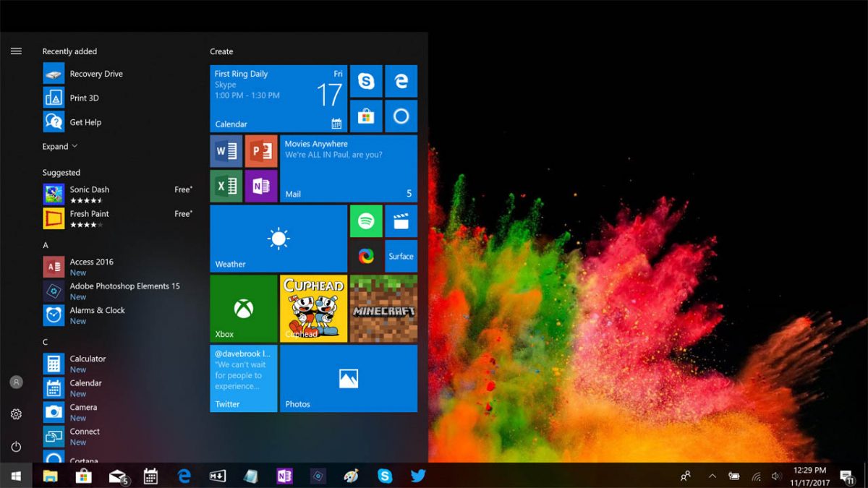Image resolution: width=868 pixels, height=488 pixels.
Task: Select the Minecraft tile
Action: [383, 308]
